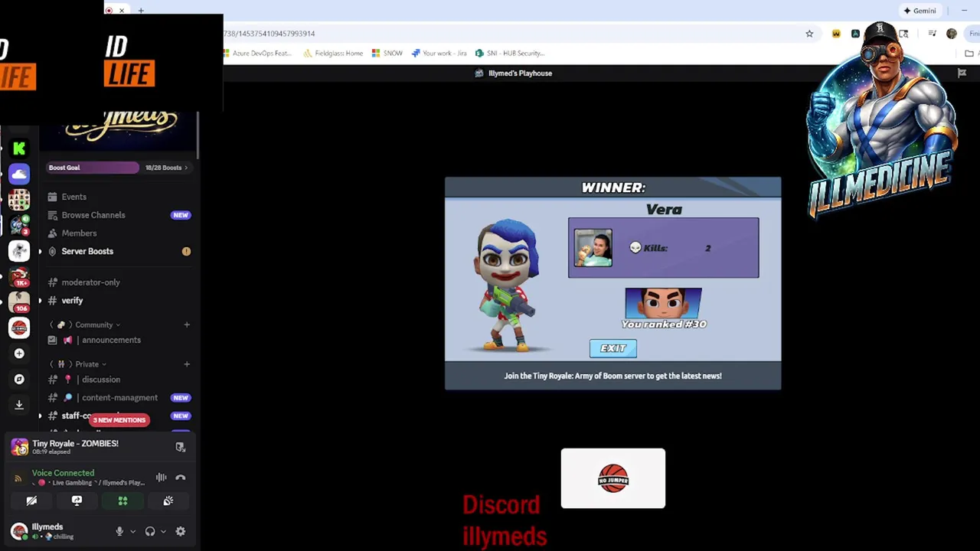
Task: Click the No Jumper basketball tile
Action: click(x=613, y=478)
